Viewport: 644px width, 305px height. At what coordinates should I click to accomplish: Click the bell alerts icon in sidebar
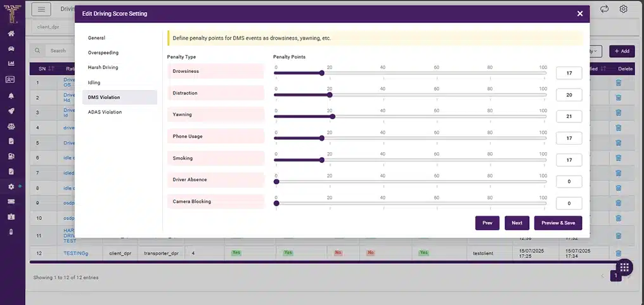click(11, 95)
